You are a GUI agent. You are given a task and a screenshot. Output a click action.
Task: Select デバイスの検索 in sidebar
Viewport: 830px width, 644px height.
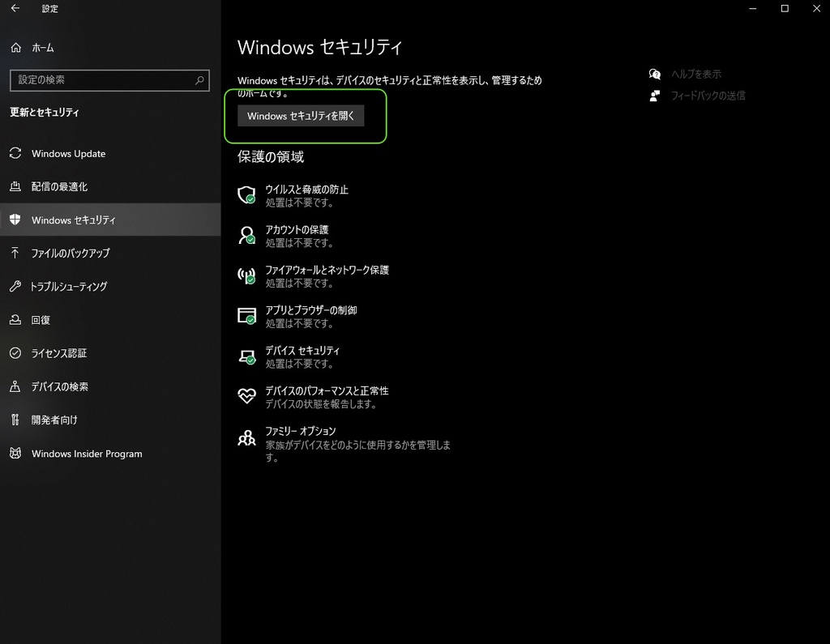click(x=110, y=386)
